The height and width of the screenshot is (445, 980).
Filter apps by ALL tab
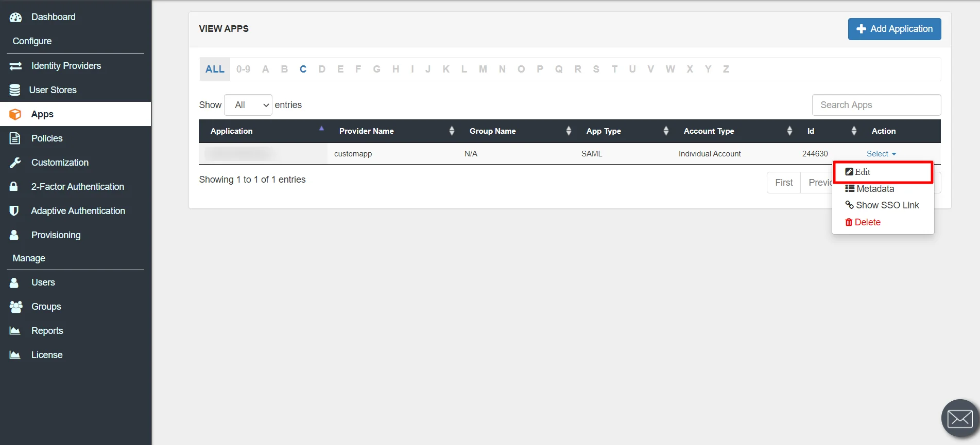pyautogui.click(x=215, y=69)
